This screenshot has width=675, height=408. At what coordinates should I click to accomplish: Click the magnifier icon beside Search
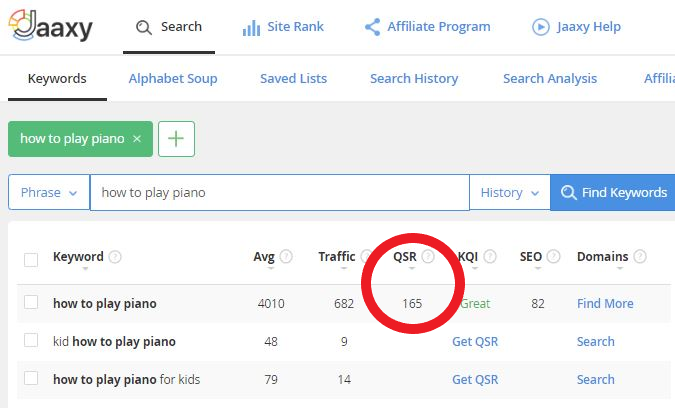pyautogui.click(x=144, y=28)
